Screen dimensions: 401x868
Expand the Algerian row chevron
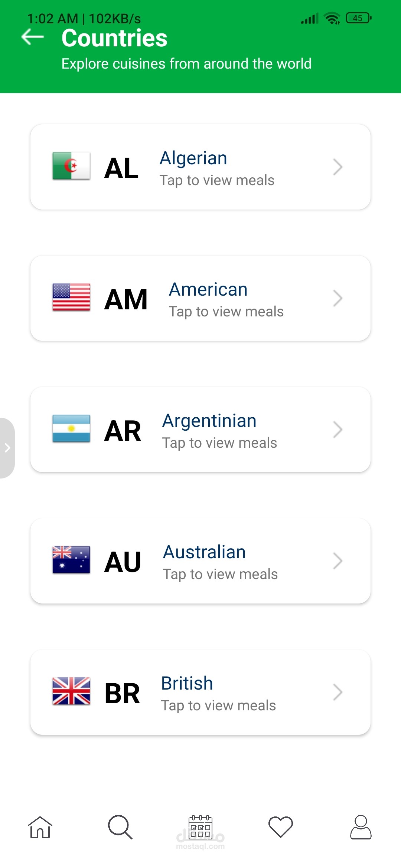click(x=337, y=167)
